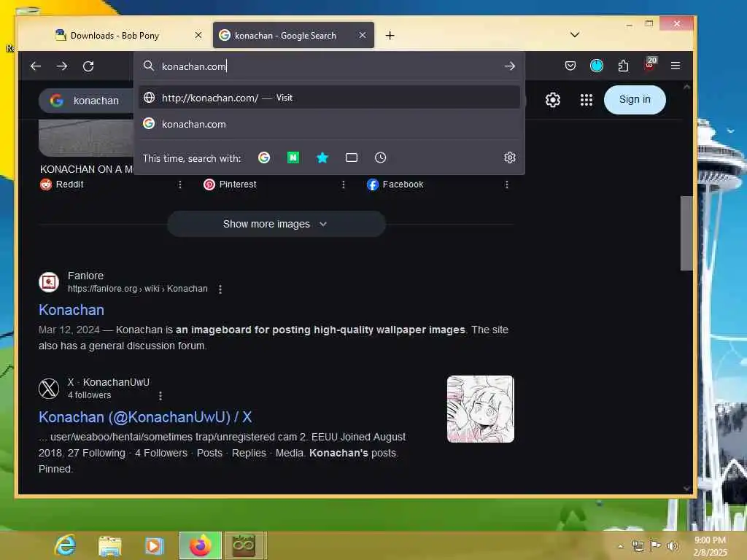Close the Downloads - Bob Pony tab
Viewport: 747px width, 560px height.
click(x=198, y=35)
